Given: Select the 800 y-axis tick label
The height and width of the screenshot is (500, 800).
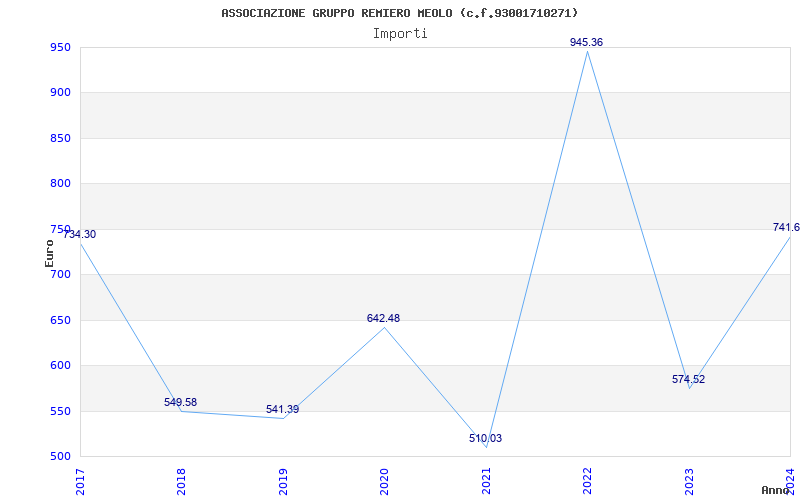Looking at the screenshot, I should 60,184.
